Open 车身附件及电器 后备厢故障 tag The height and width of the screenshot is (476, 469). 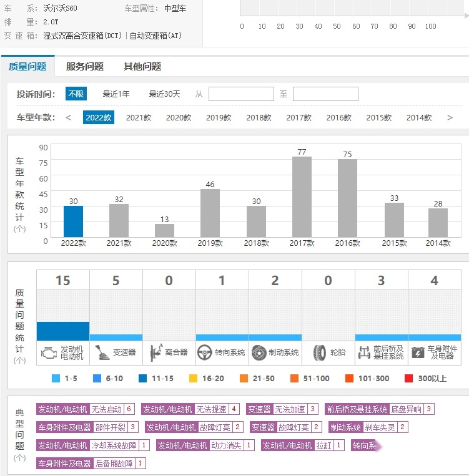(x=91, y=464)
